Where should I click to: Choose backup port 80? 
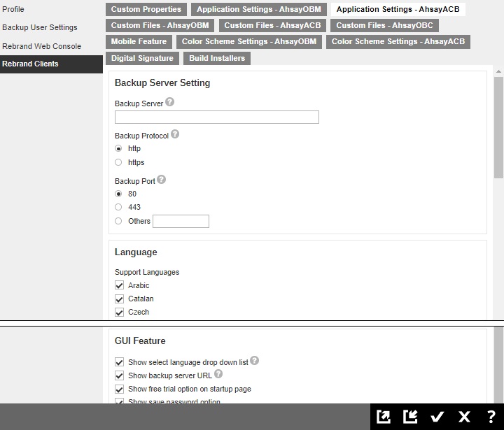coord(118,194)
